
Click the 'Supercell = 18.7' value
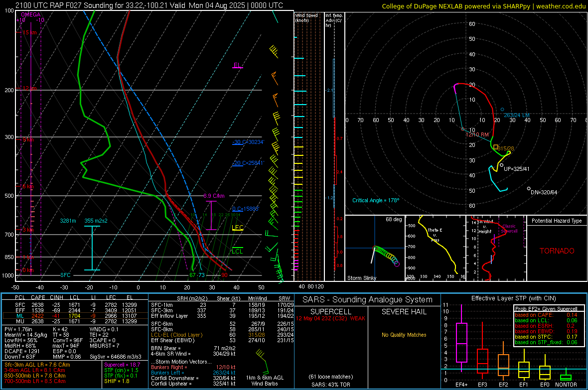coord(122,365)
